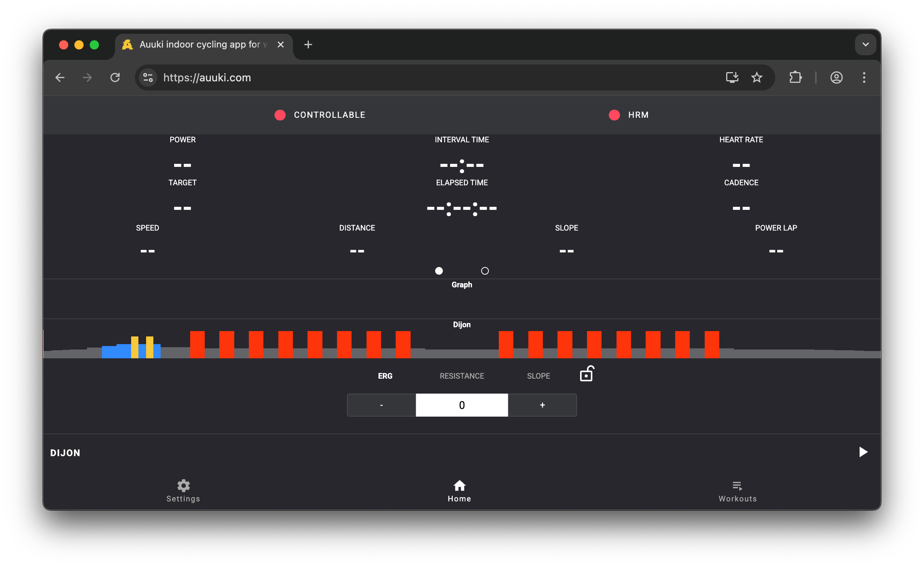The width and height of the screenshot is (924, 567).
Task: Expand tab search chevron dropdown
Action: coord(865,45)
